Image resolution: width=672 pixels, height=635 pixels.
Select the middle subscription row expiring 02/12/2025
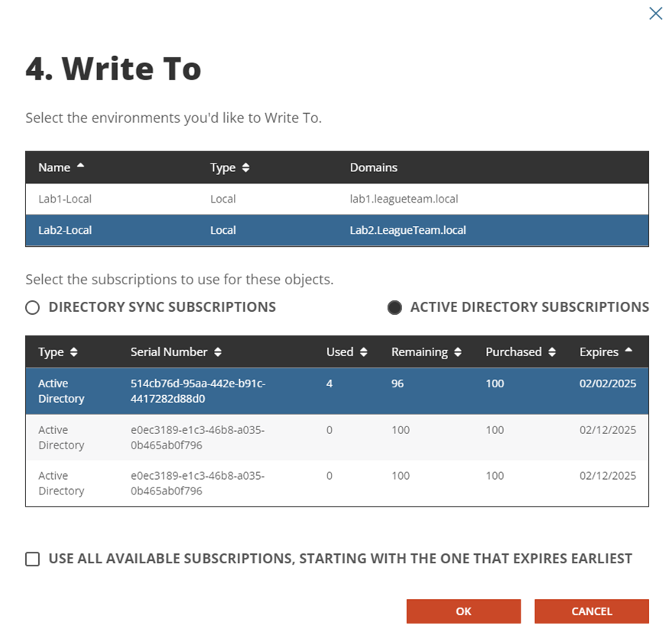point(336,437)
